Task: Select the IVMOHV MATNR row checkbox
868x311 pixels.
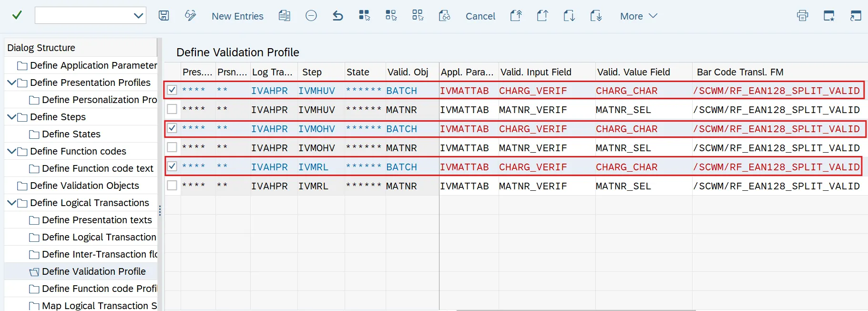Action: pyautogui.click(x=172, y=147)
